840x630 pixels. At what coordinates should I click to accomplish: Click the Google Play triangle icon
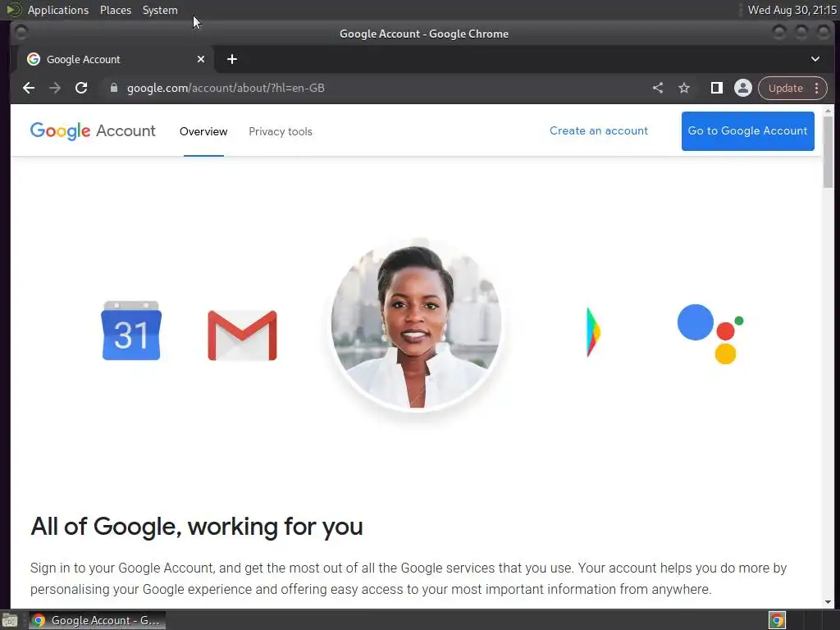(x=594, y=332)
